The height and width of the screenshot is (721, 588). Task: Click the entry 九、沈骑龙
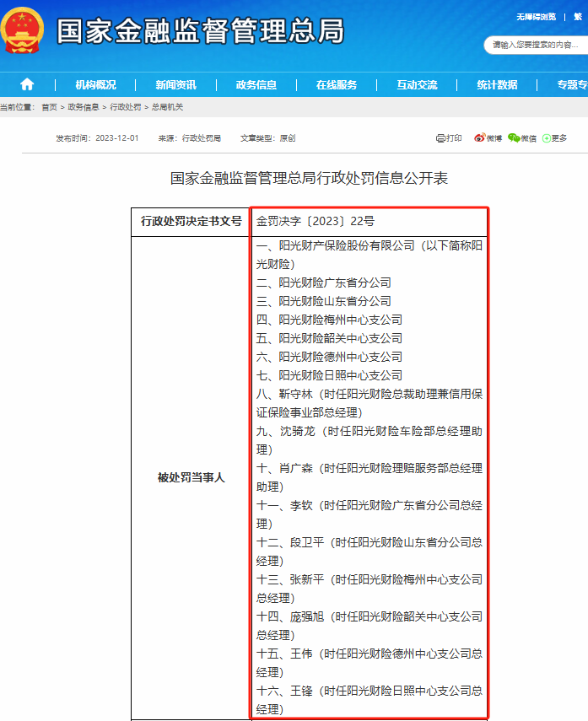(x=369, y=440)
